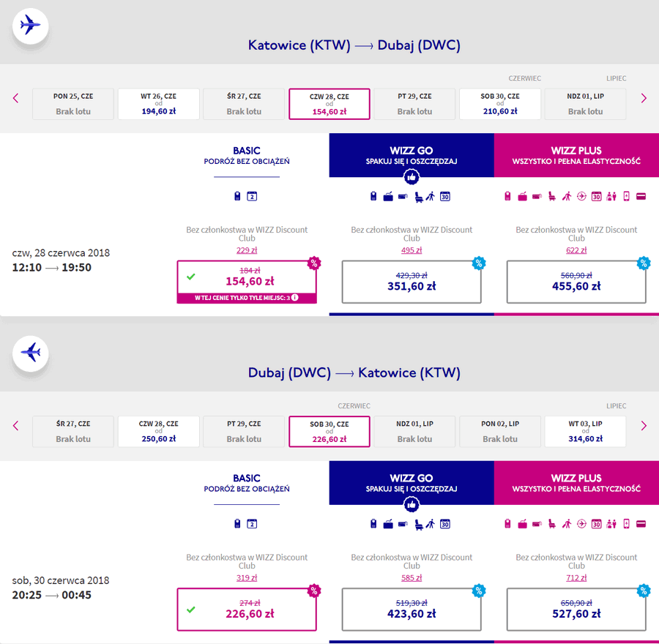Click blue percent badge on 351,60 zł fare
Image resolution: width=659 pixels, height=644 pixels.
pyautogui.click(x=479, y=263)
